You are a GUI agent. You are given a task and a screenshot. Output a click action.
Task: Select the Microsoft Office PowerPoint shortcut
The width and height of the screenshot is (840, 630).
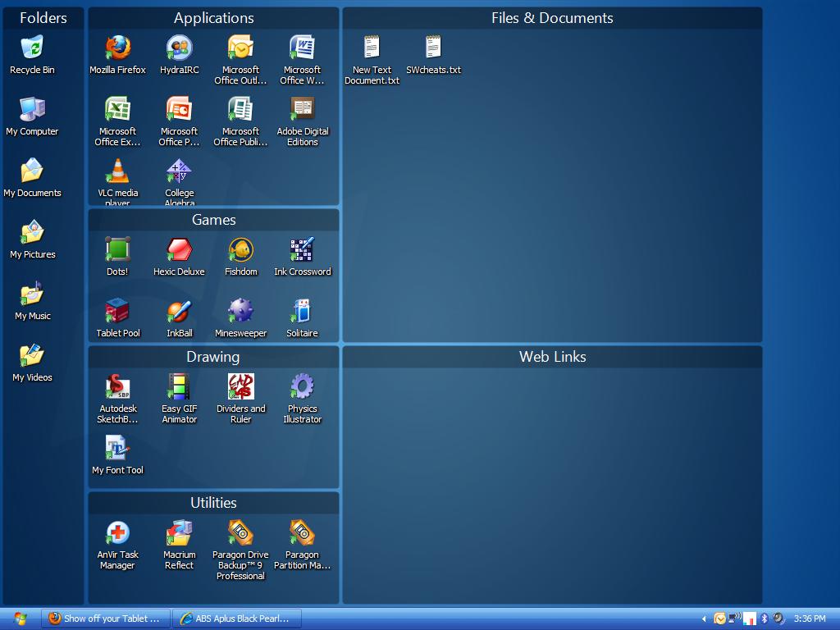tap(179, 109)
